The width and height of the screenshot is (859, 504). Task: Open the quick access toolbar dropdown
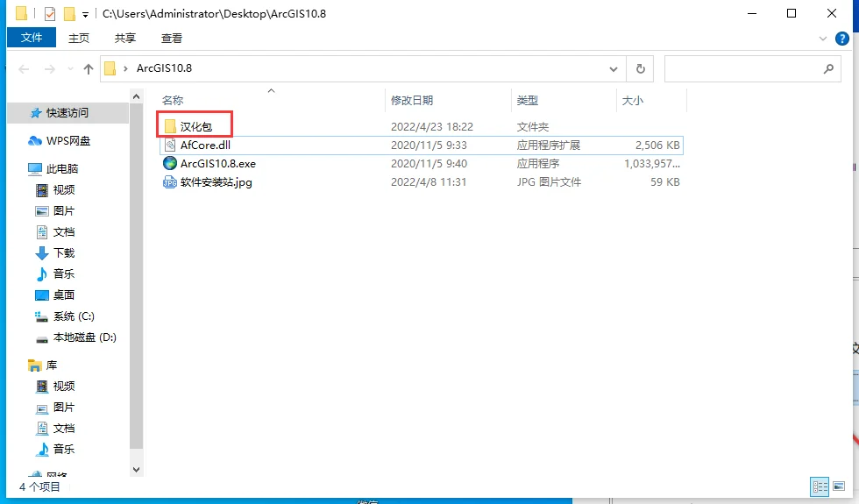pos(85,15)
